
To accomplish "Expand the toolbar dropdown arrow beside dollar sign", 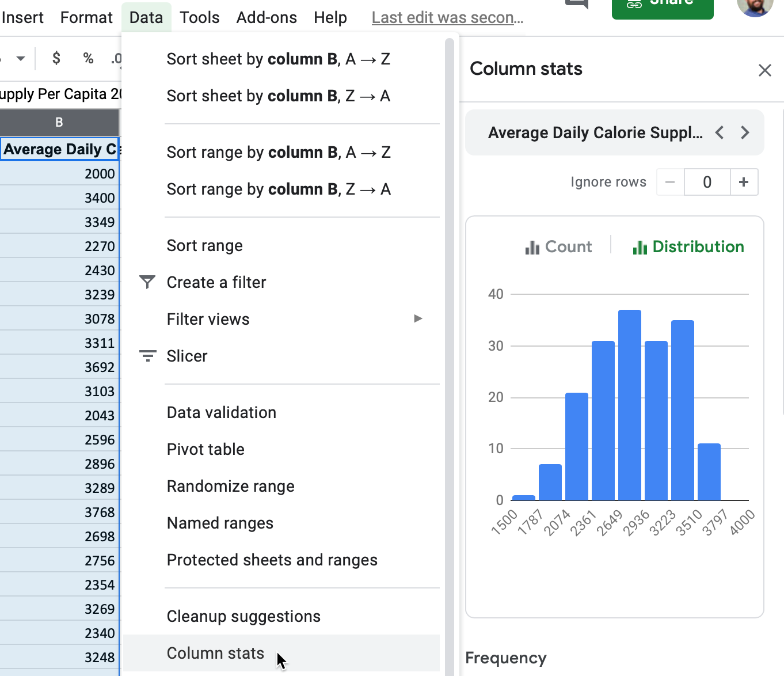I will 21,58.
